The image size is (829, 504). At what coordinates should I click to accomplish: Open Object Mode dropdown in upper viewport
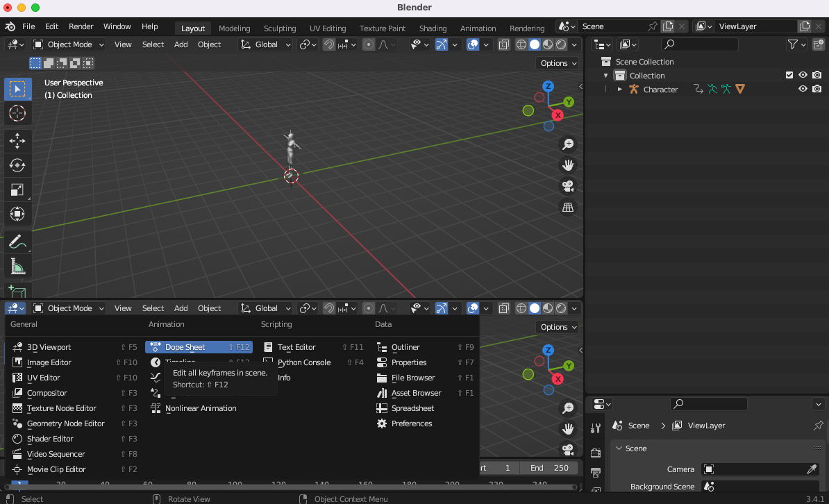coord(69,44)
